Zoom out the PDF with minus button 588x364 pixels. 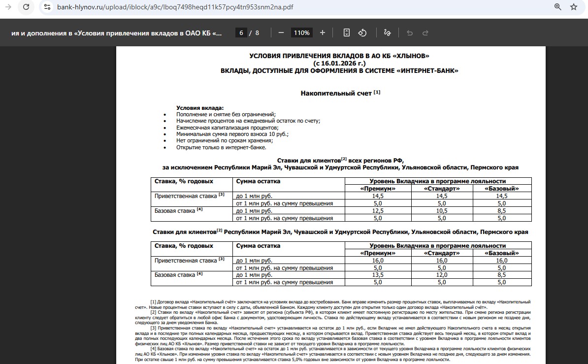pyautogui.click(x=281, y=33)
